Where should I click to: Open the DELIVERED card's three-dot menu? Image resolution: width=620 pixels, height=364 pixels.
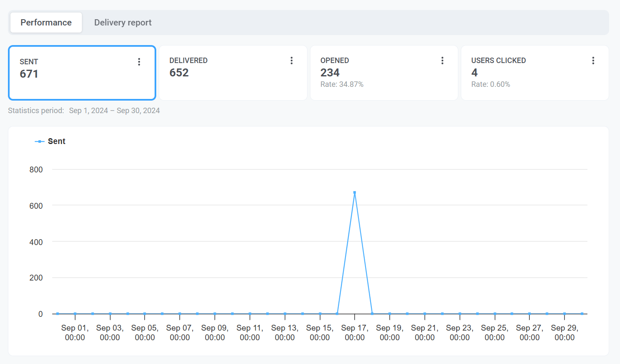(292, 61)
